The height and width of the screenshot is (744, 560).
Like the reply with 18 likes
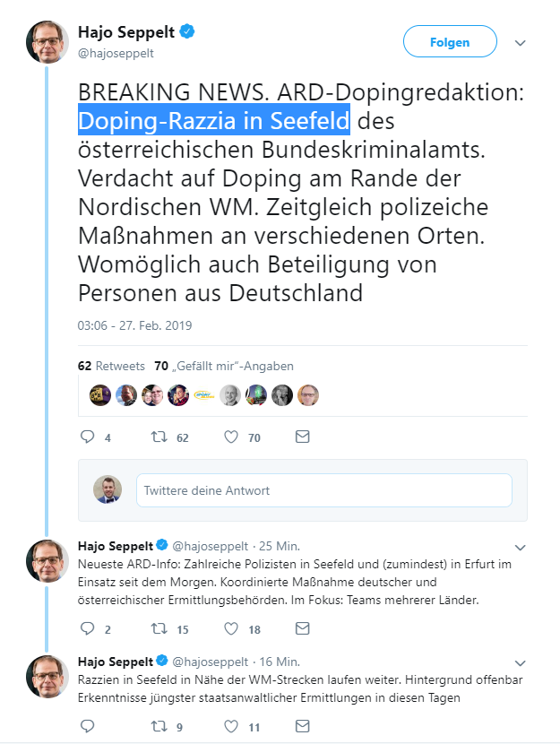[231, 628]
